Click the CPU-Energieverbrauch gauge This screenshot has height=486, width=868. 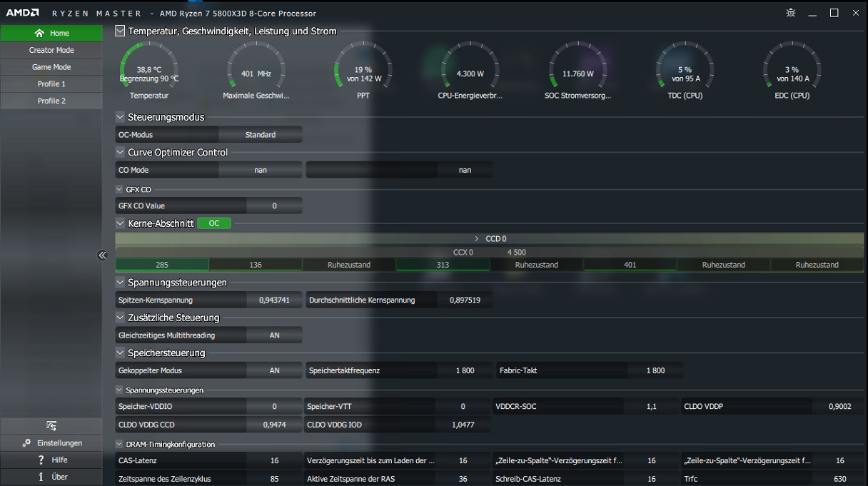(470, 70)
